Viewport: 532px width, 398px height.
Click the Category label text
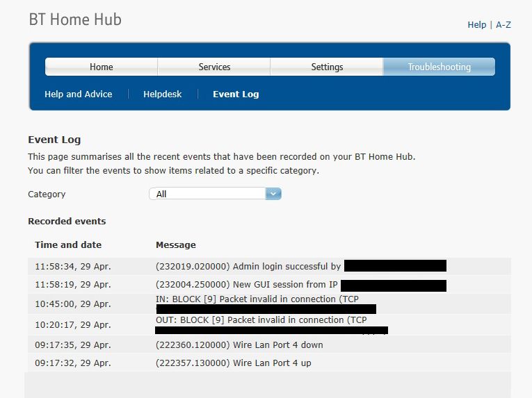[x=47, y=194]
